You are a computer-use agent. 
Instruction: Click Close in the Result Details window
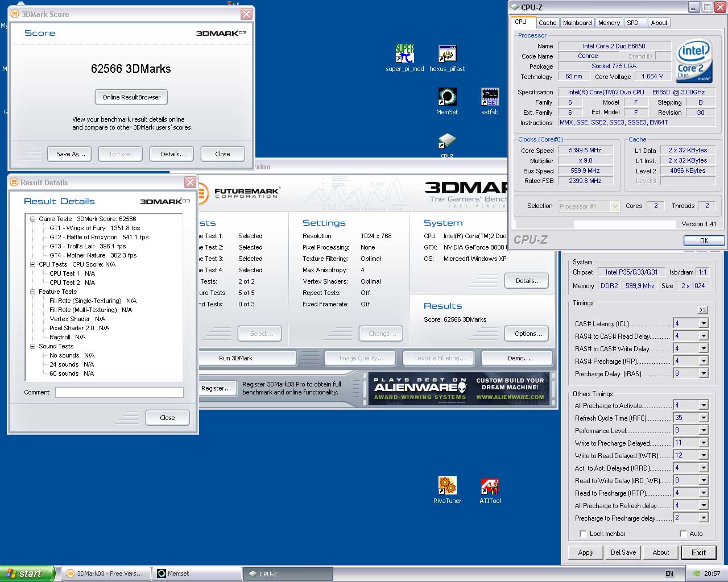167,418
